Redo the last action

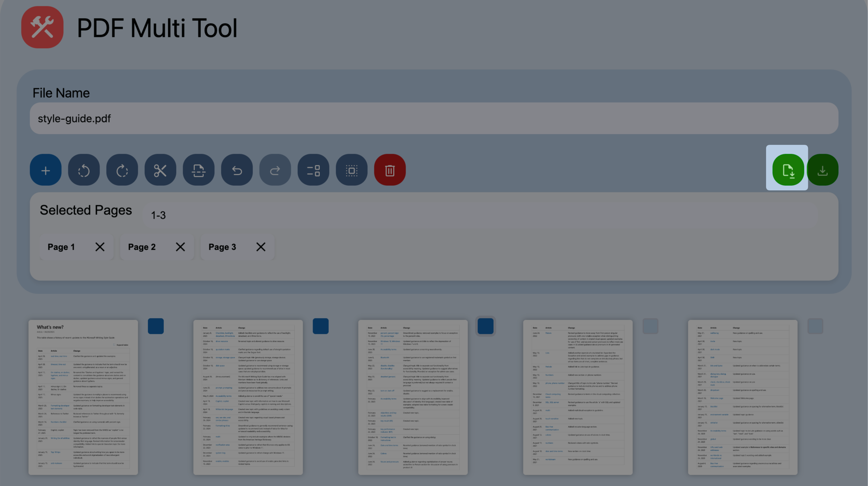click(275, 170)
